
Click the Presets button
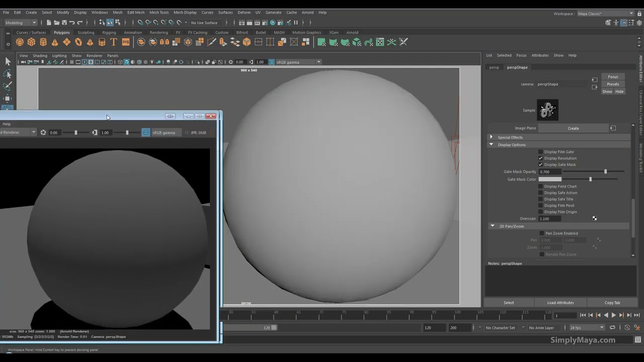[613, 84]
